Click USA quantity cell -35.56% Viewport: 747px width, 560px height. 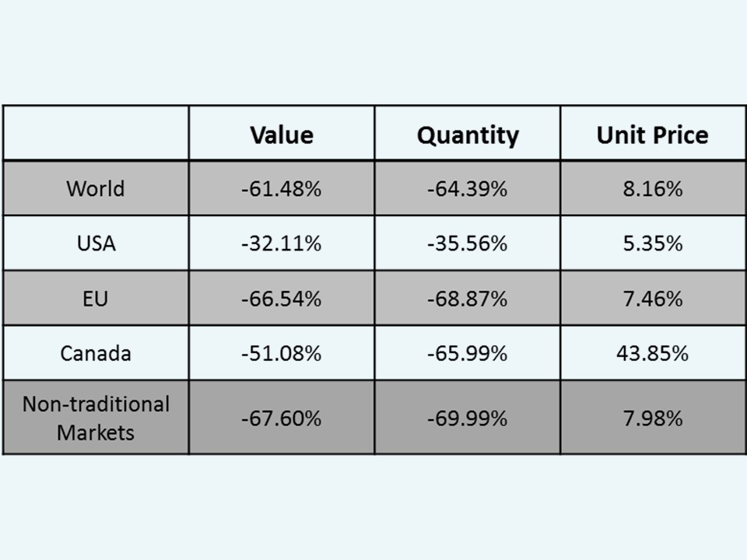click(467, 243)
